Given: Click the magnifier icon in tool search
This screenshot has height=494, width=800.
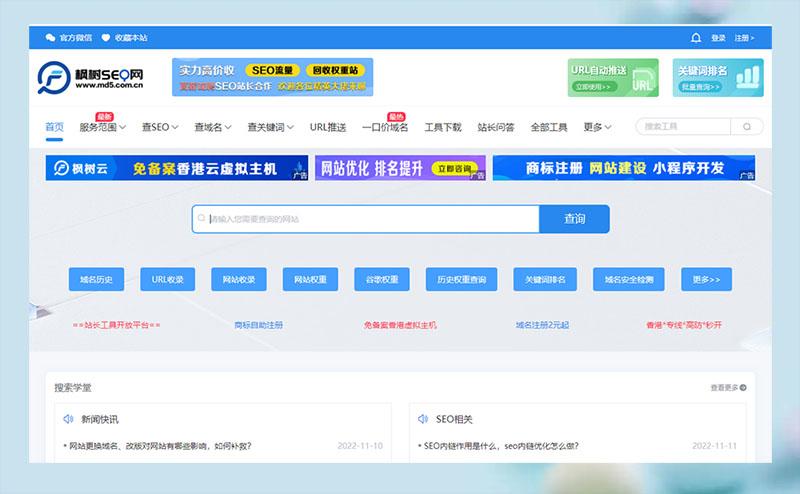Looking at the screenshot, I should (746, 127).
